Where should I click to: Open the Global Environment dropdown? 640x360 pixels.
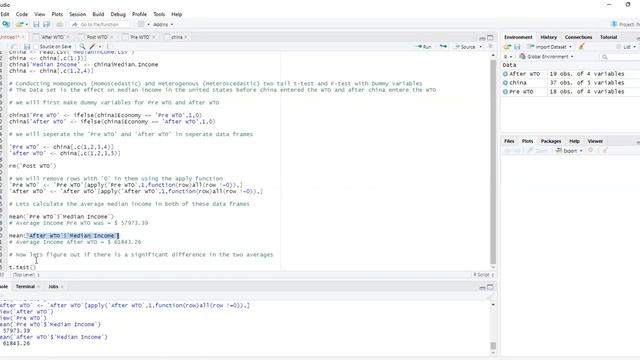pyautogui.click(x=546, y=57)
